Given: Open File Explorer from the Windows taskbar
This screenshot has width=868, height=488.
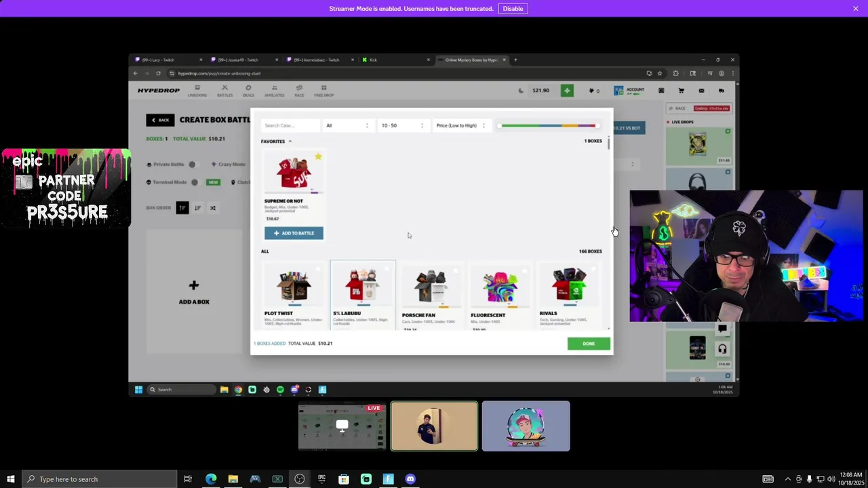Looking at the screenshot, I should pyautogui.click(x=233, y=479).
